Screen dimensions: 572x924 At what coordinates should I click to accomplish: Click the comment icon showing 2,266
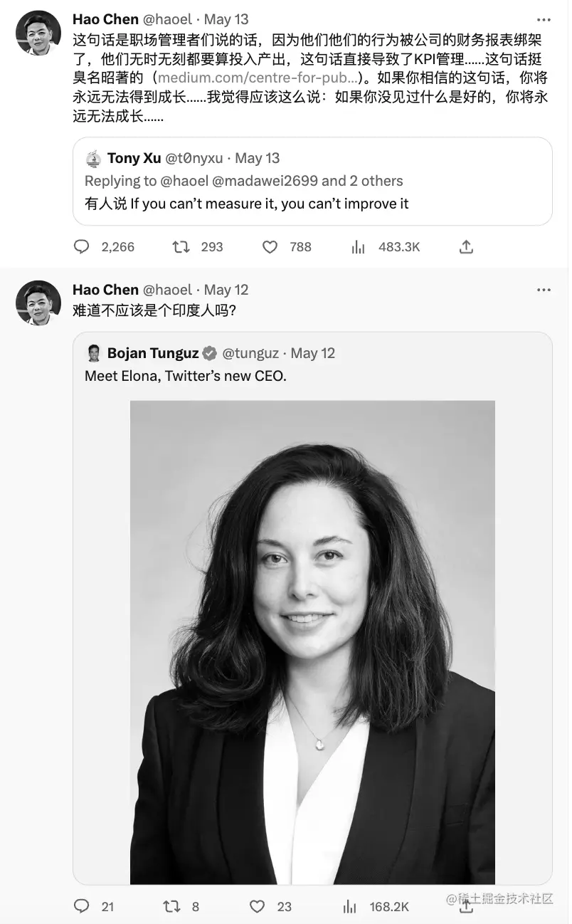pyautogui.click(x=82, y=246)
